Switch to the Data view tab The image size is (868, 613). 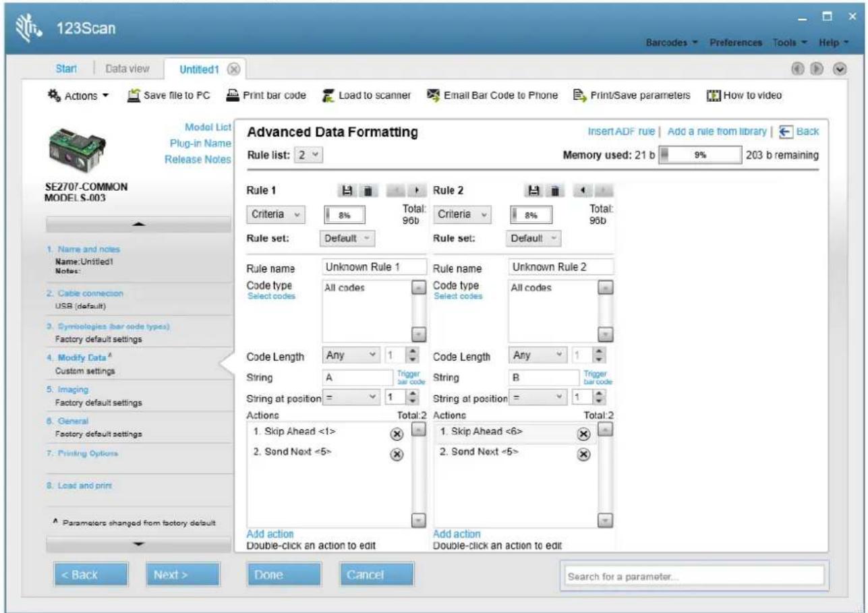[x=132, y=69]
